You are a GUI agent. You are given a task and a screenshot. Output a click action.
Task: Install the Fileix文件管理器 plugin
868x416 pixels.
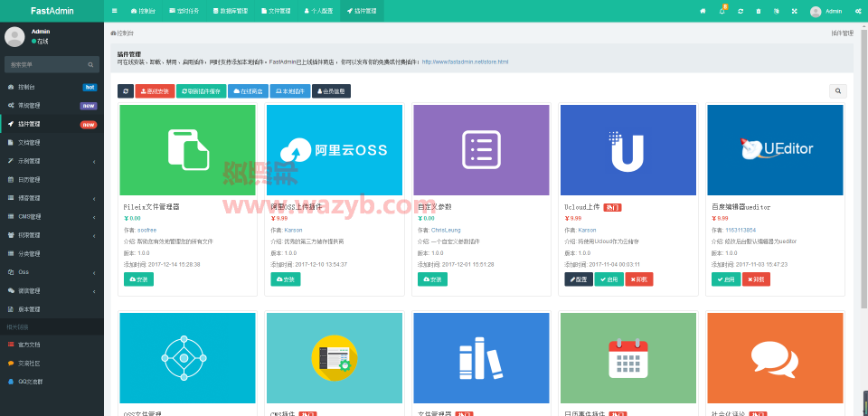tap(138, 279)
